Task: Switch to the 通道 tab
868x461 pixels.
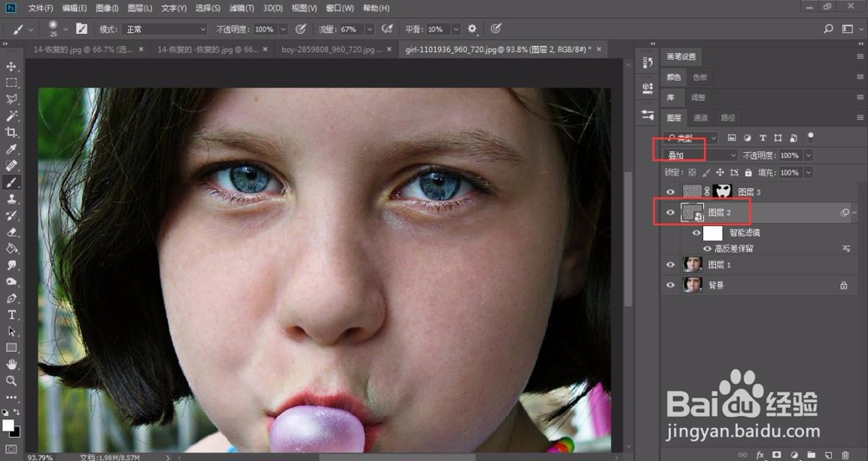Action: tap(700, 118)
